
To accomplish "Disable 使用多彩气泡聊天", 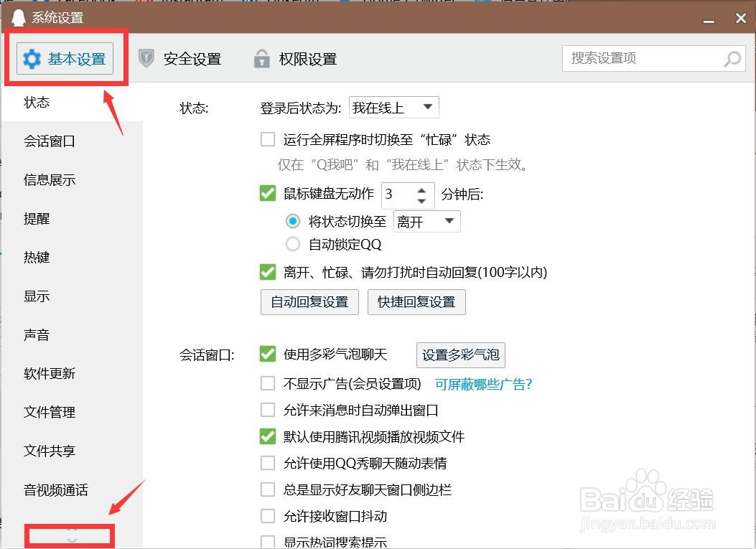I will (268, 355).
